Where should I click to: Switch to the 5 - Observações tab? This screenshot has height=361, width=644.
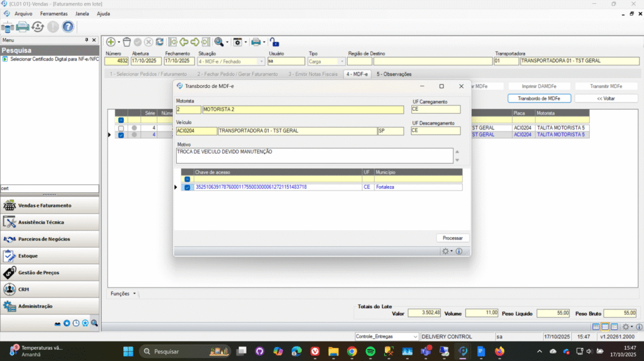[x=394, y=74]
